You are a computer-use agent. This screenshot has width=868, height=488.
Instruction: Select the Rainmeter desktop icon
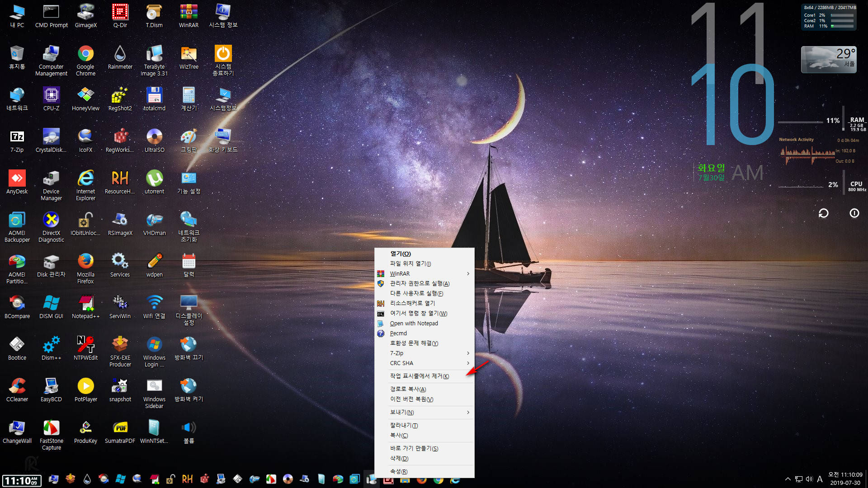[x=120, y=57]
